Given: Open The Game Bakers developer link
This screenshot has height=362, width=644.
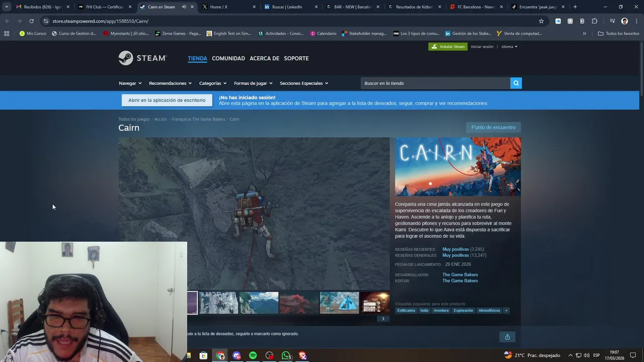Looking at the screenshot, I should pos(460,275).
